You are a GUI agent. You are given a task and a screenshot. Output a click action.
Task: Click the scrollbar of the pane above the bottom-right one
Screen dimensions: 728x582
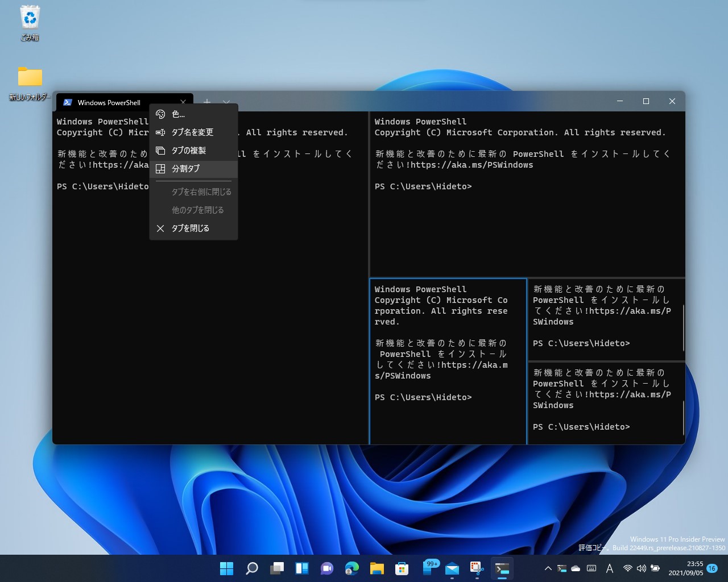(683, 327)
